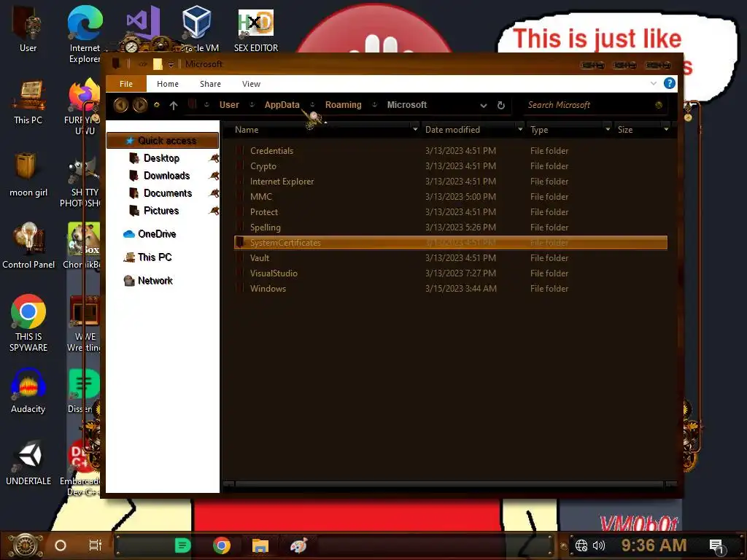The image size is (747, 560).
Task: Refresh the Microsoft folder view
Action: (x=500, y=105)
